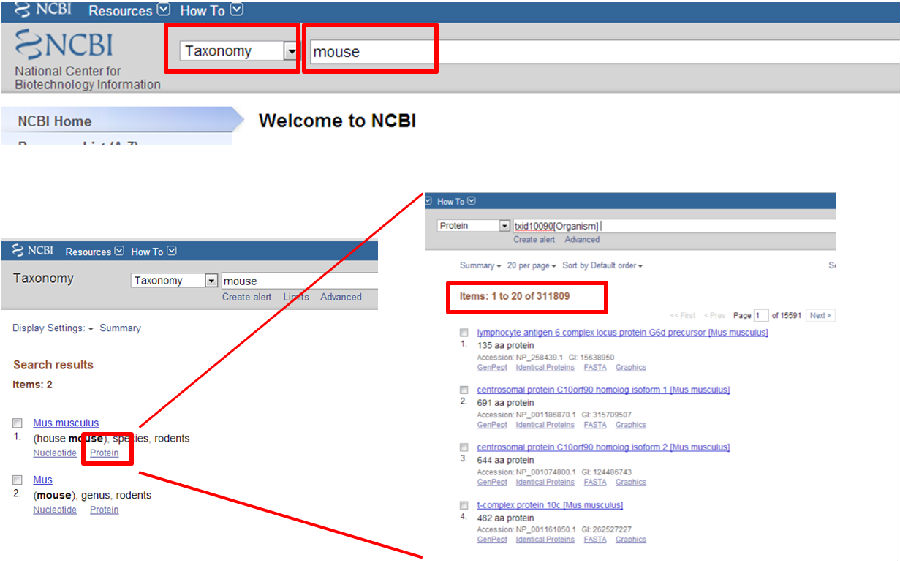
Task: Click Advanced link in Protein window
Action: click(x=582, y=239)
